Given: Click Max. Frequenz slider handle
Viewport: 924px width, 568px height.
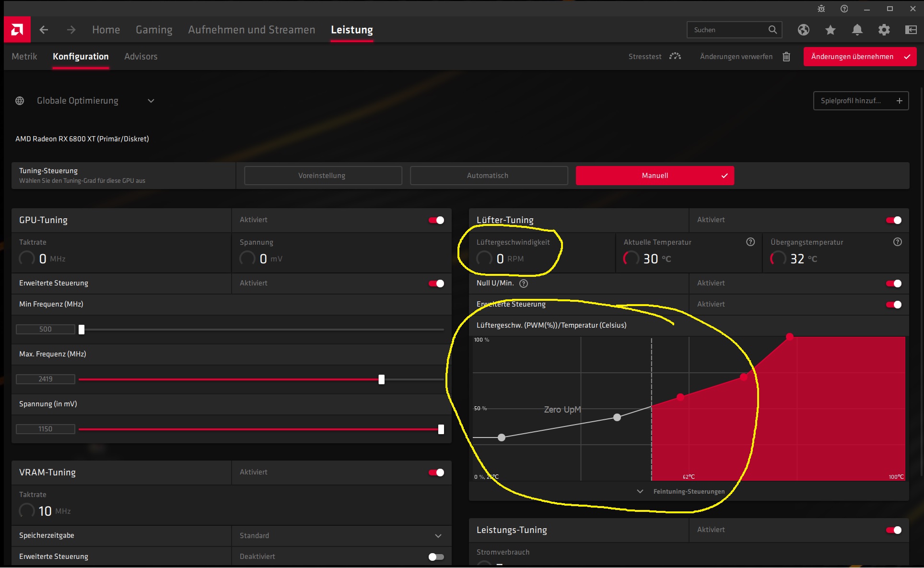Looking at the screenshot, I should 381,380.
